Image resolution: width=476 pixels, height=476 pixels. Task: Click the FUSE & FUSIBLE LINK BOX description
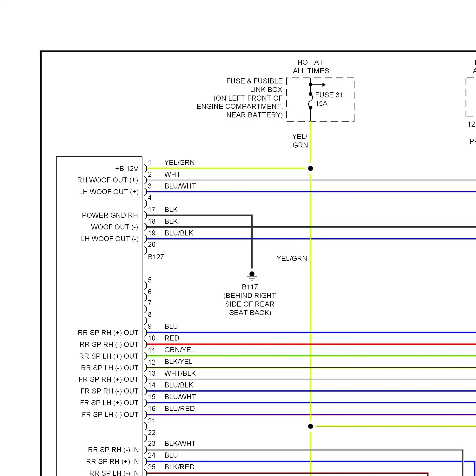tap(240, 98)
